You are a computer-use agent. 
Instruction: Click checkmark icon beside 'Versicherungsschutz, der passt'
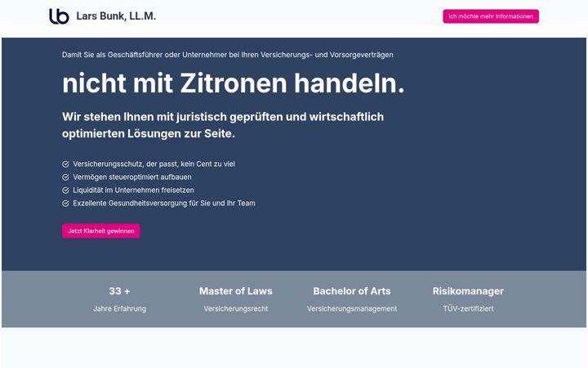click(x=65, y=164)
